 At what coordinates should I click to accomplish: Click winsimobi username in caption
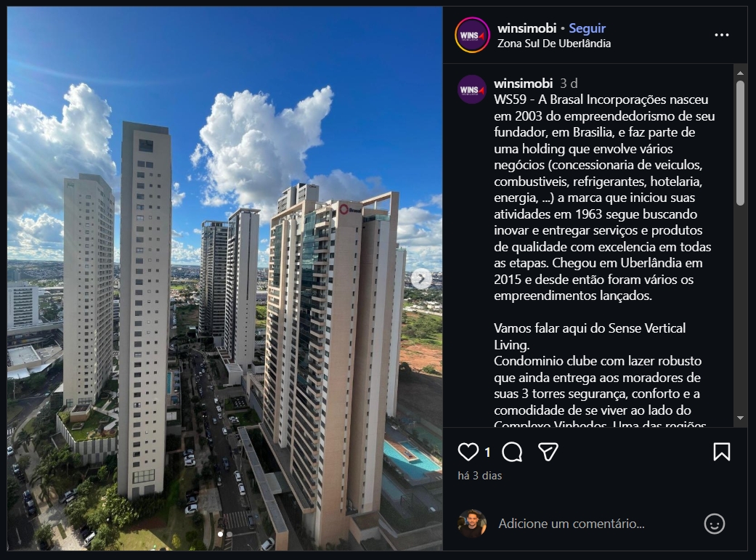pos(523,84)
